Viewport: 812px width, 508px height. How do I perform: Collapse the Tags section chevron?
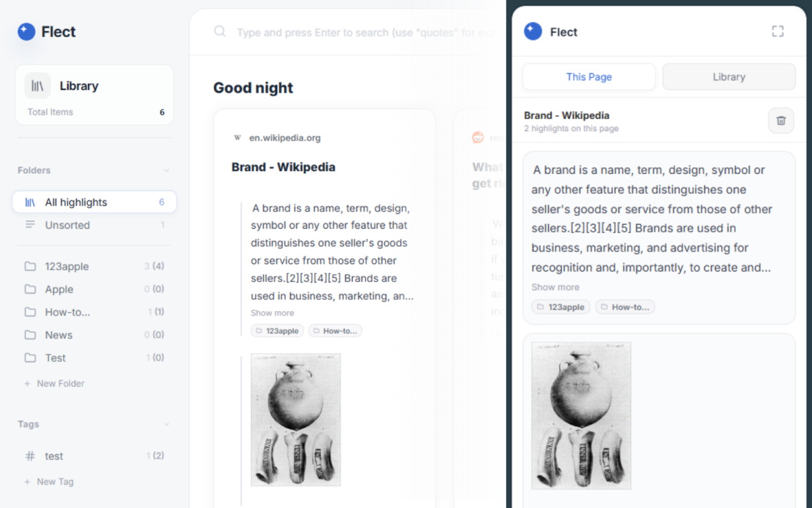click(166, 424)
